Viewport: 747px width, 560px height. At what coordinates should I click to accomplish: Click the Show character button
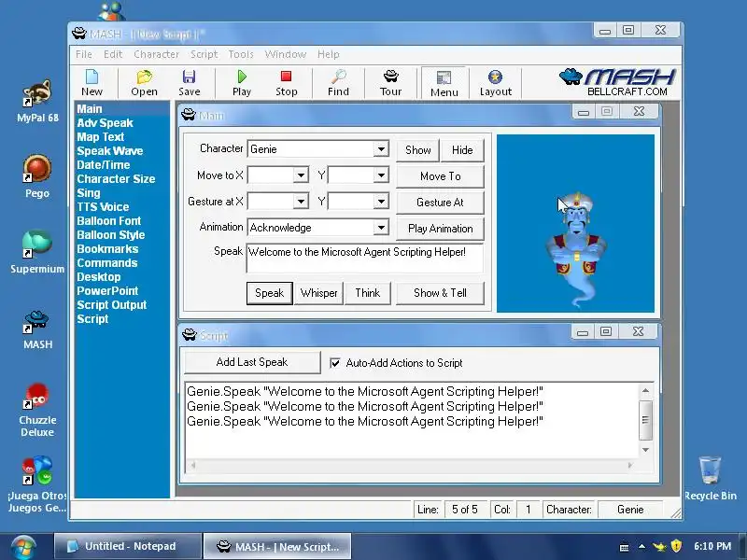click(417, 150)
